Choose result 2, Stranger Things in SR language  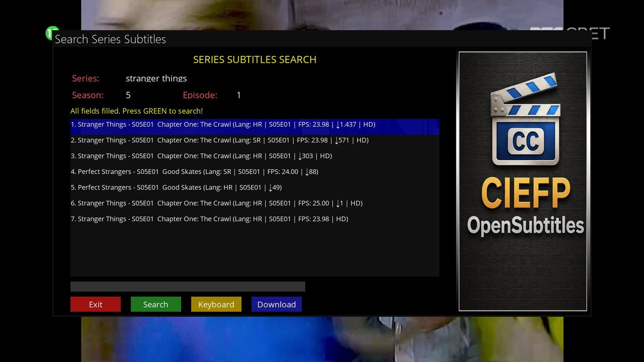click(x=219, y=140)
